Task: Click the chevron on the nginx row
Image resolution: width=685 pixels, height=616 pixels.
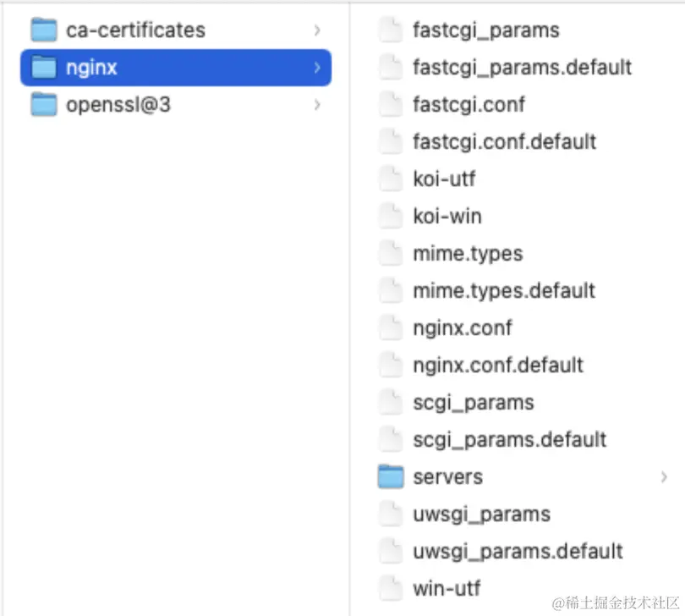Action: coord(317,68)
